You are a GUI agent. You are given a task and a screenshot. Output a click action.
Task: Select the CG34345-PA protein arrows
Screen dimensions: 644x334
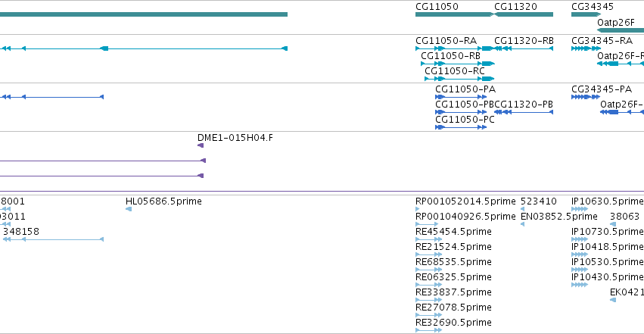(586, 97)
